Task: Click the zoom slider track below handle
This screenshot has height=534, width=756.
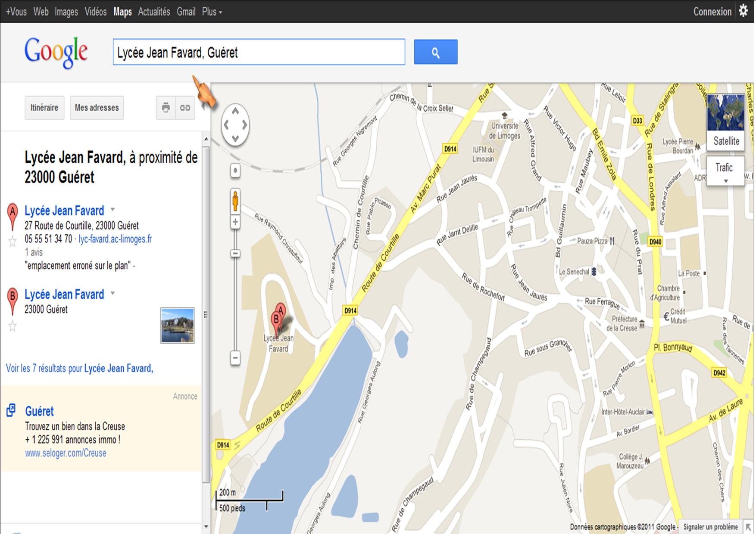Action: click(235, 304)
